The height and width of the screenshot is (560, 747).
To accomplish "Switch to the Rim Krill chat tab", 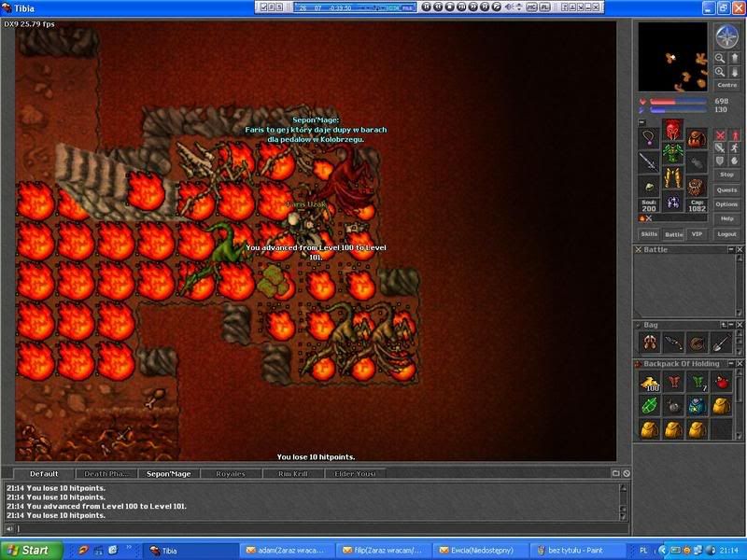I will pos(293,474).
